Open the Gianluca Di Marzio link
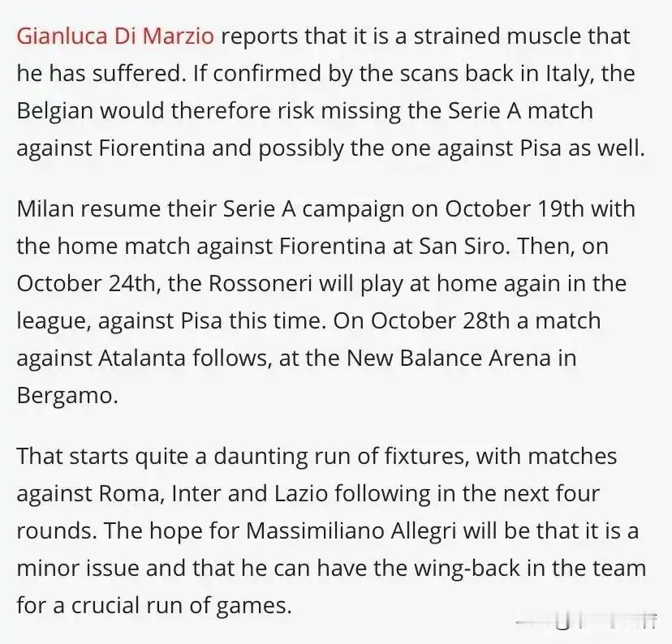The width and height of the screenshot is (672, 644). (x=115, y=36)
